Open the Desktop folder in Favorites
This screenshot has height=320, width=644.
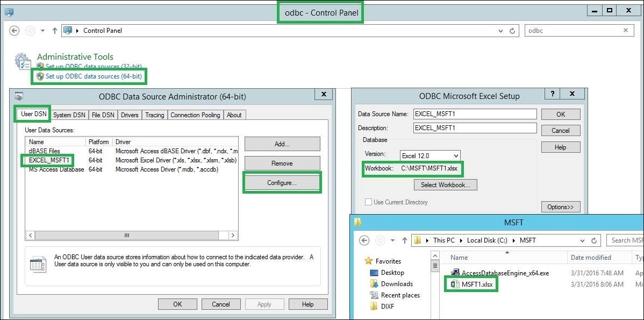(x=392, y=273)
